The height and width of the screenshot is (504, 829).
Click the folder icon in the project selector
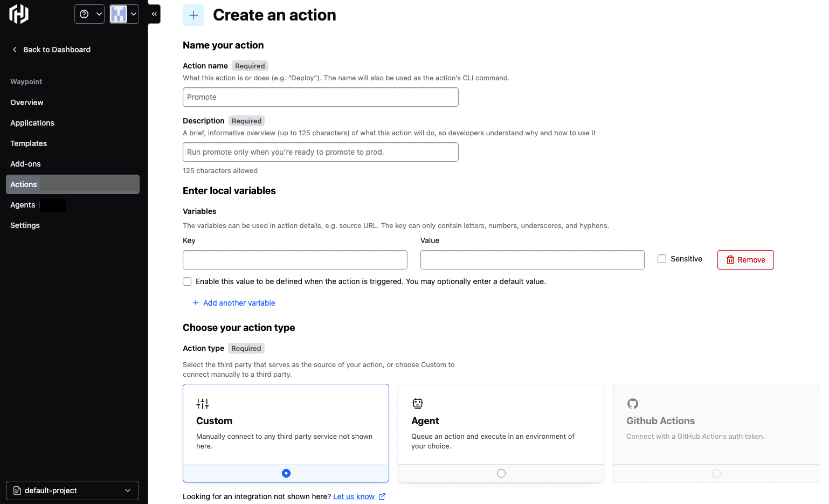pos(17,491)
